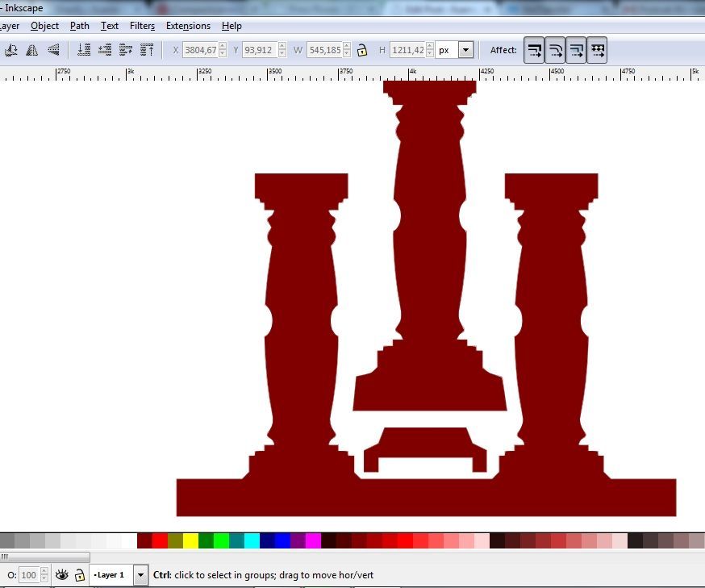The image size is (705, 588).
Task: Lower selection one step
Action: 105,50
